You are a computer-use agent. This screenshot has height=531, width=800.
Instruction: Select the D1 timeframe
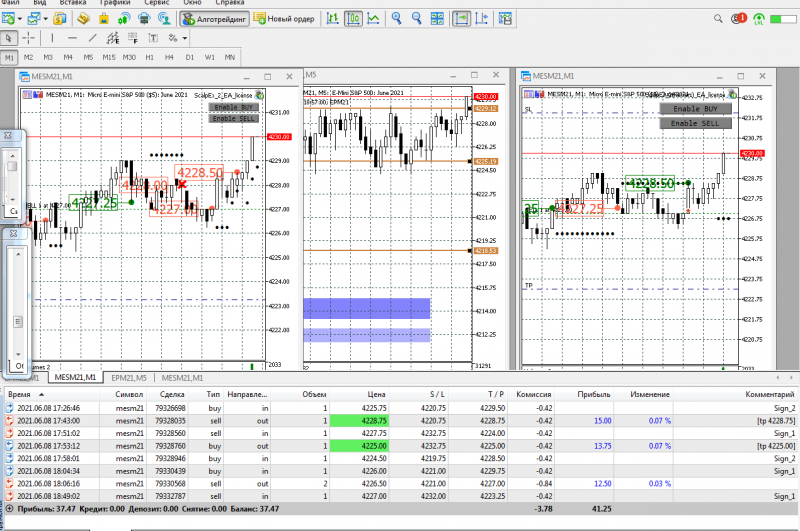point(190,58)
